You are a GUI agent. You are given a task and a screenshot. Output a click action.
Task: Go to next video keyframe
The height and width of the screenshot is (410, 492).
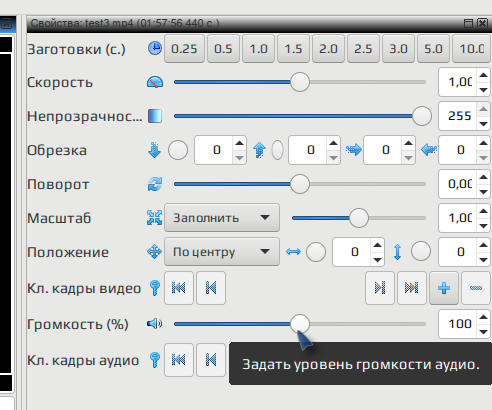[x=380, y=288]
